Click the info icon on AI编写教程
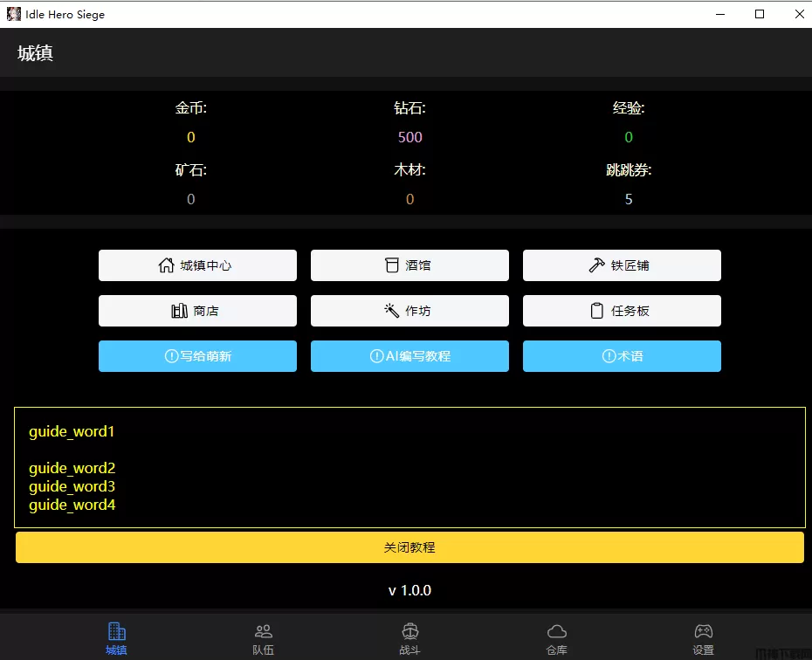Viewport: 812px width, 660px height. click(376, 356)
